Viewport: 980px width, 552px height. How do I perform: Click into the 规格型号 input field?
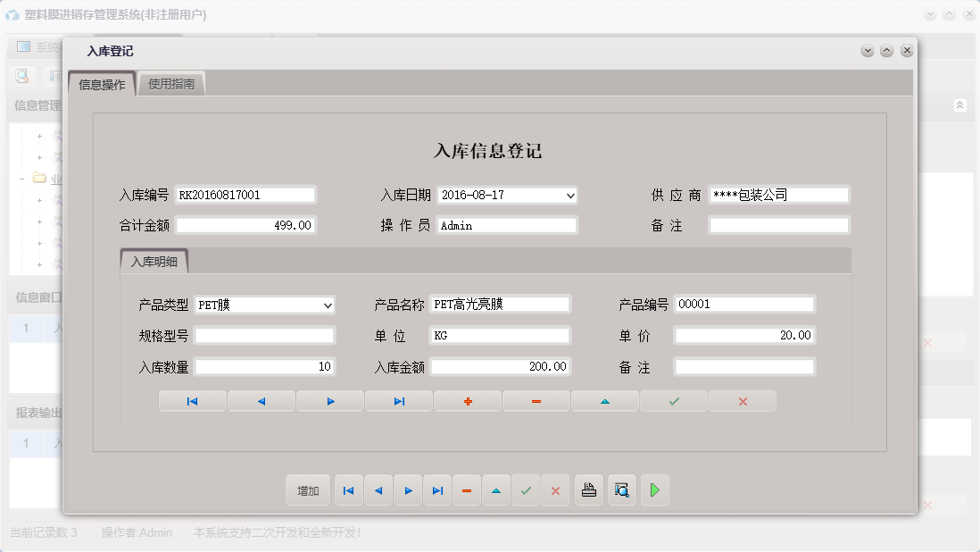tap(265, 335)
